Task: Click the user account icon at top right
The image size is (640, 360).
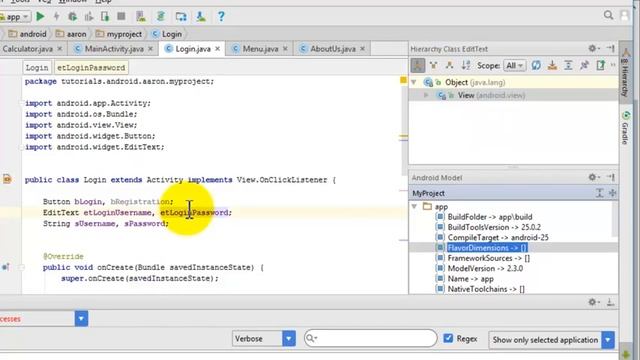Action: [x=624, y=16]
